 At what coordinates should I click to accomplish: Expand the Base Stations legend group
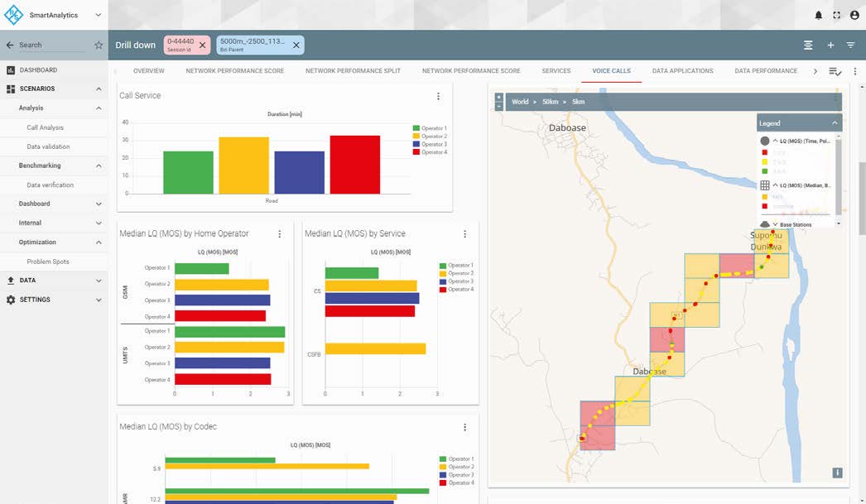tap(775, 224)
